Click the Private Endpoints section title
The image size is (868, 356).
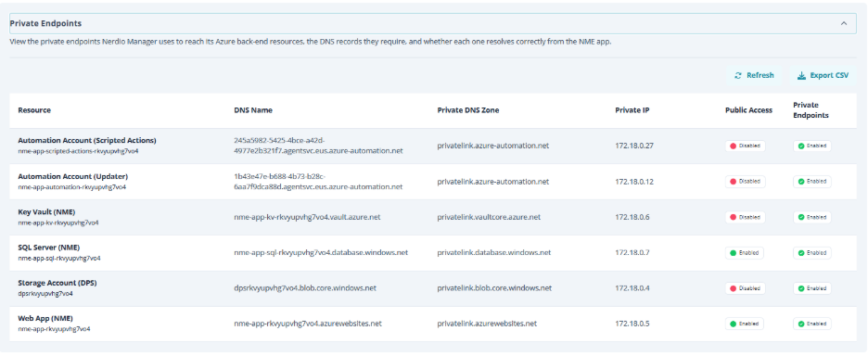(46, 24)
